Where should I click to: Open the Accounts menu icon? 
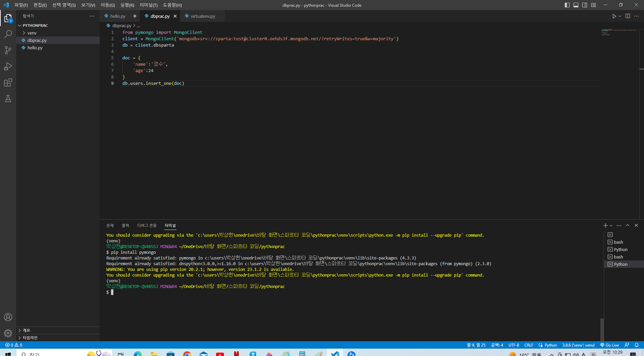[x=8, y=317]
